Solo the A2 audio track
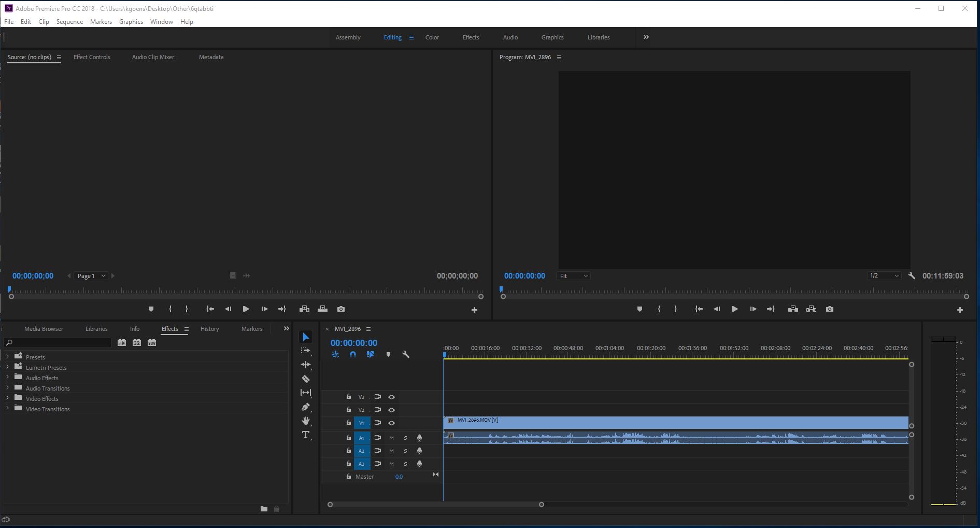This screenshot has width=980, height=528. [406, 451]
